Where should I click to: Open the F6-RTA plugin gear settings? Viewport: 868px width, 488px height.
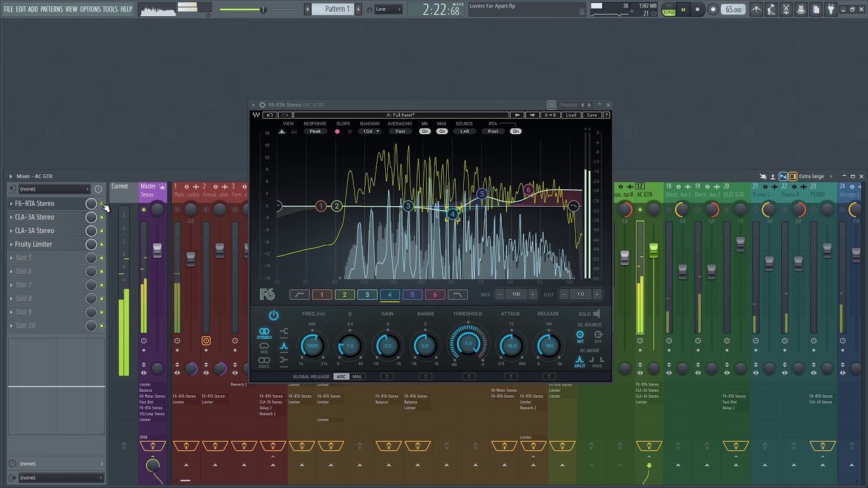[262, 105]
